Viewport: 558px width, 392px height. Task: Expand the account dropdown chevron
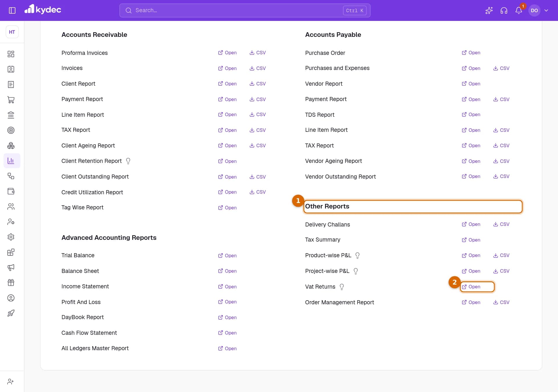coord(546,10)
